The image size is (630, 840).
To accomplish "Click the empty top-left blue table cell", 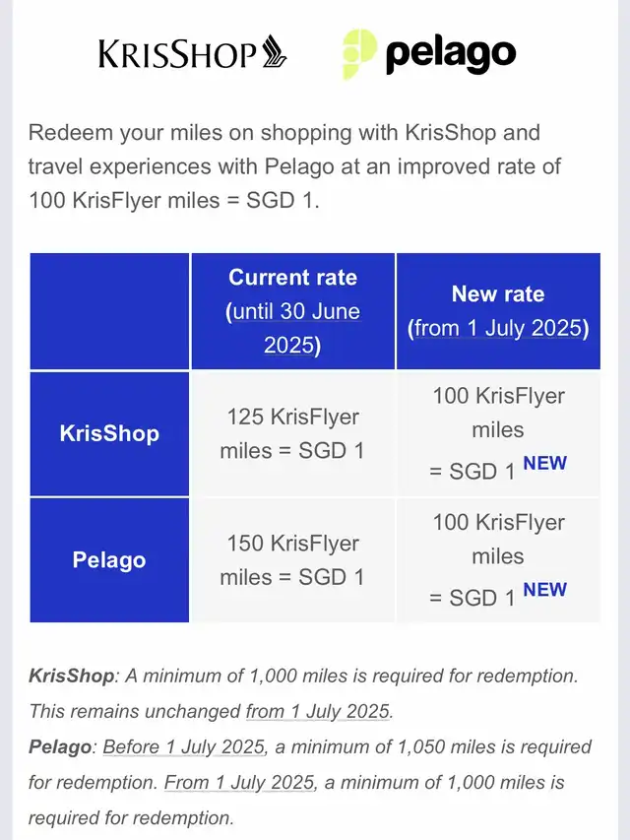I will pyautogui.click(x=109, y=311).
